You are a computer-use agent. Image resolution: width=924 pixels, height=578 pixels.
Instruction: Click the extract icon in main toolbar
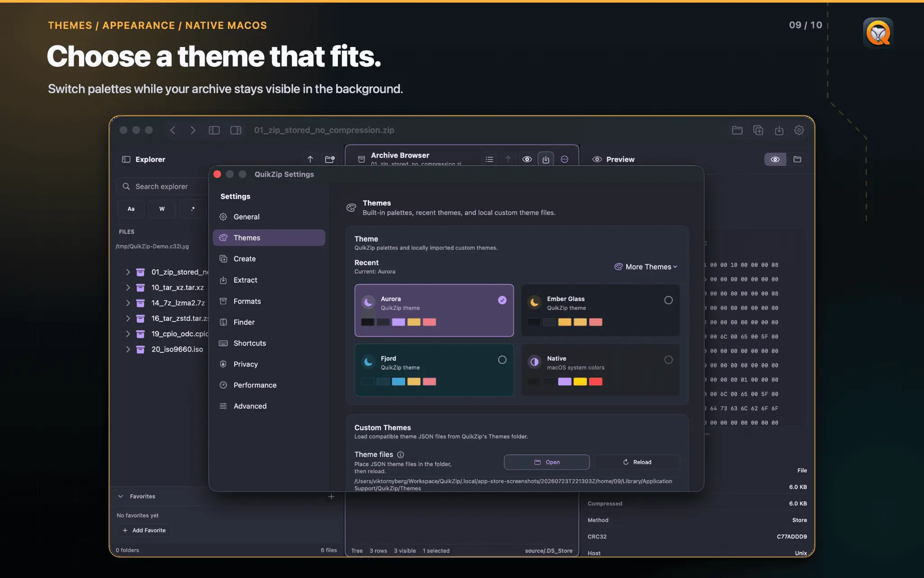point(779,130)
